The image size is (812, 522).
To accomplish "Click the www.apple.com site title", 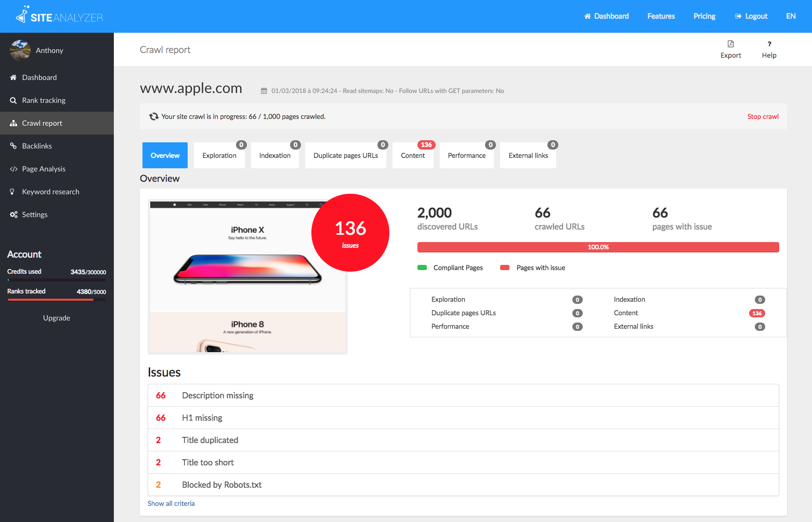I will (191, 88).
